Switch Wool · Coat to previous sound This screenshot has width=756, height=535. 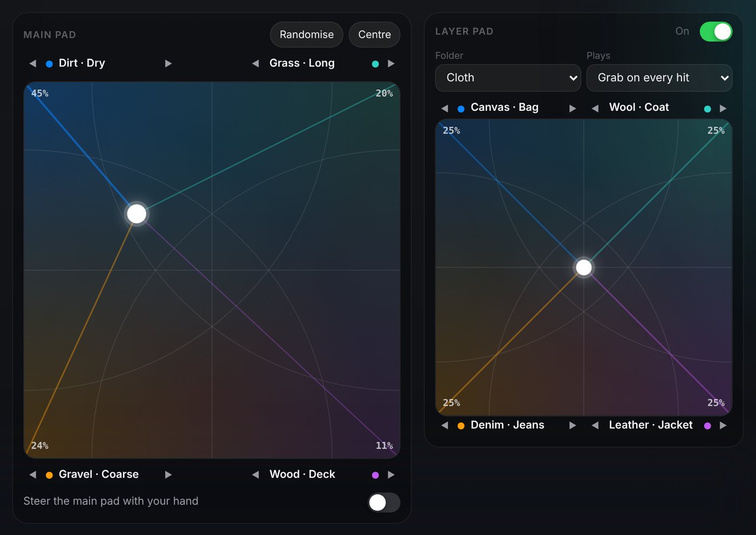pos(595,108)
